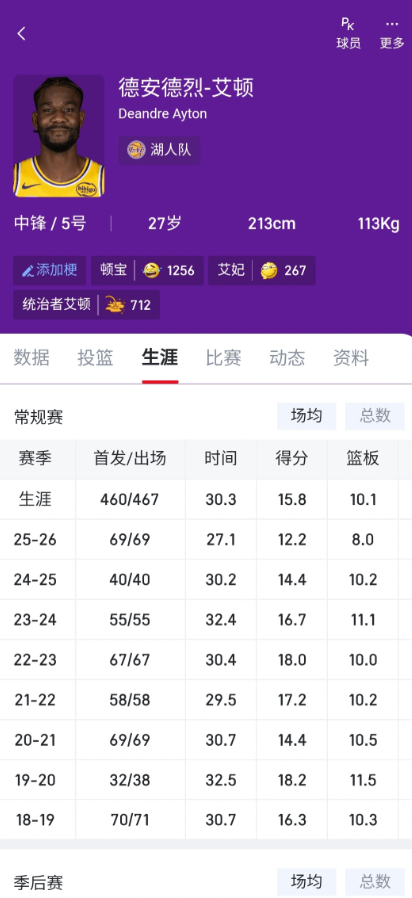The image size is (412, 898).
Task: Select the 统治者艾顿 712 meme tag
Action: (87, 305)
